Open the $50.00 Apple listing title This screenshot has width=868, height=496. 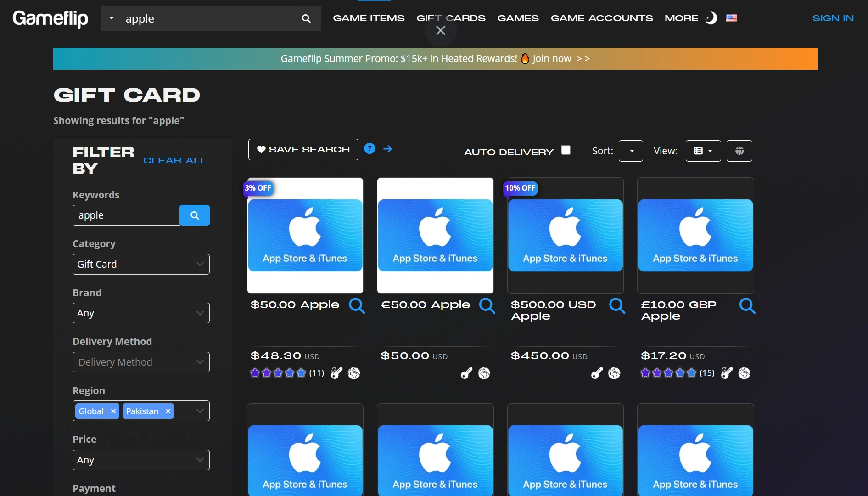295,304
